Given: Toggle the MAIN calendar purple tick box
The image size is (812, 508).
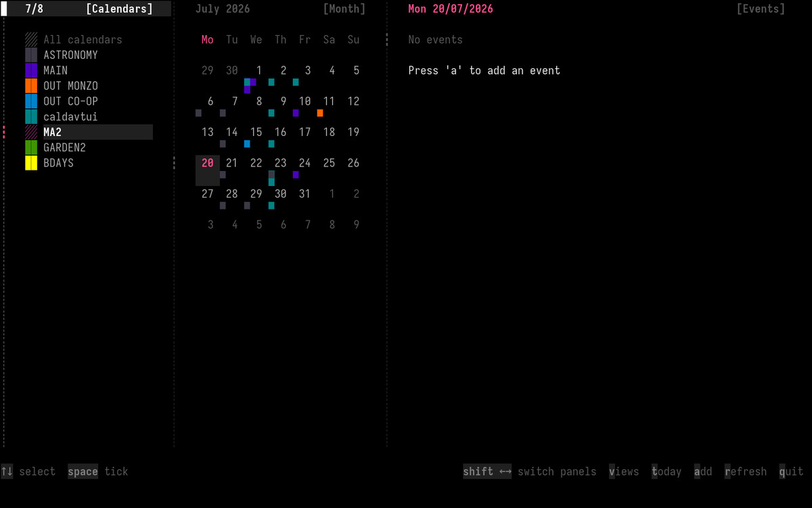Looking at the screenshot, I should [x=31, y=70].
